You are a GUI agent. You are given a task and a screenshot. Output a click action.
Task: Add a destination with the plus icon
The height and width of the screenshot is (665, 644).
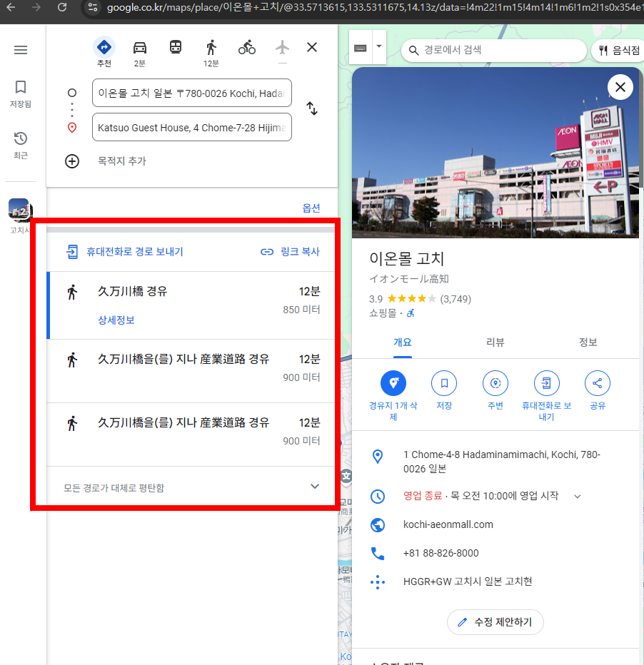[72, 161]
